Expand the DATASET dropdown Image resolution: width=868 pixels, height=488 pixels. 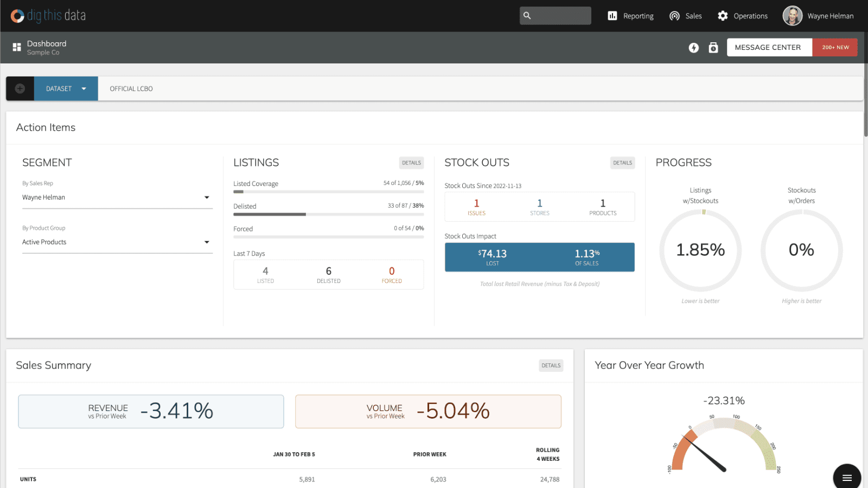(66, 88)
